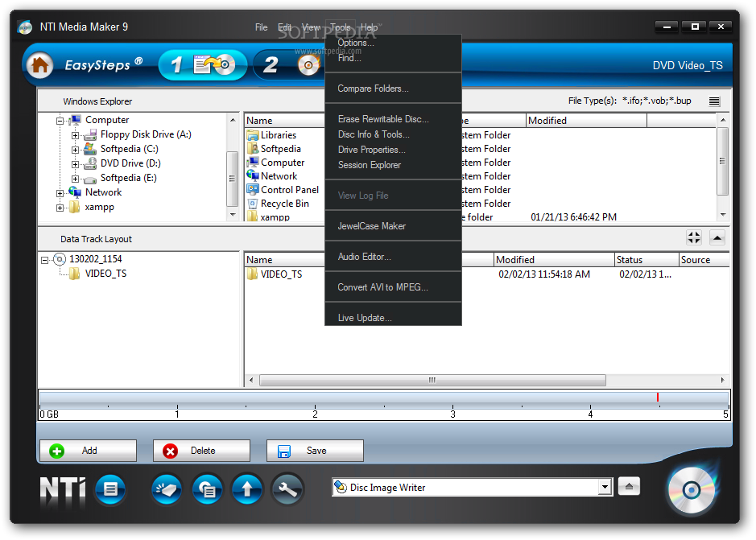756x540 pixels.
Task: Click the NTI Media Maker title bar app icon
Action: [x=25, y=27]
